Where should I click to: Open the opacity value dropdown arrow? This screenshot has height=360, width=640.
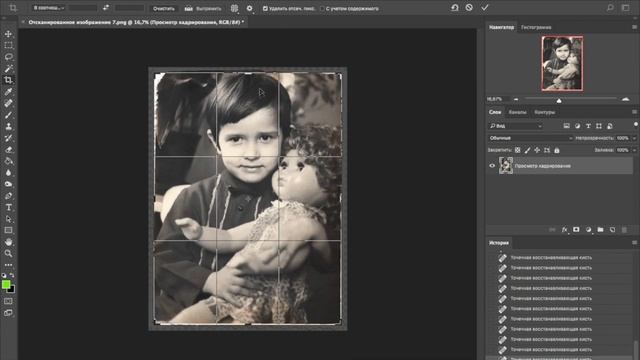click(634, 138)
